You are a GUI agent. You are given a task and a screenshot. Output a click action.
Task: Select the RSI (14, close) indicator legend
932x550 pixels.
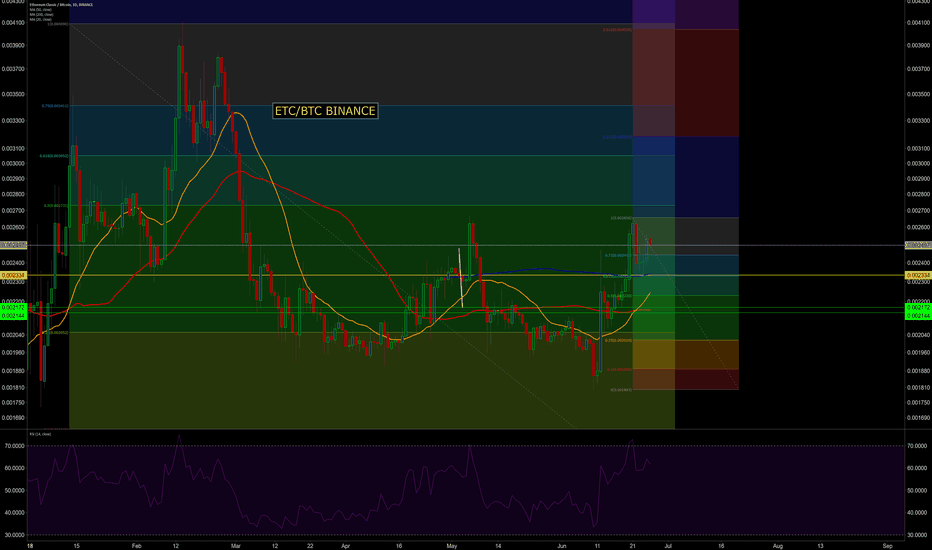point(40,434)
